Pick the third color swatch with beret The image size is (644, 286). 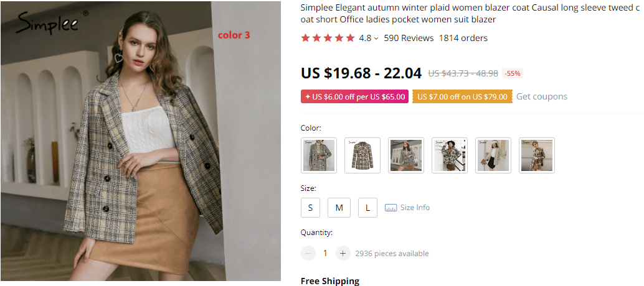tap(406, 155)
